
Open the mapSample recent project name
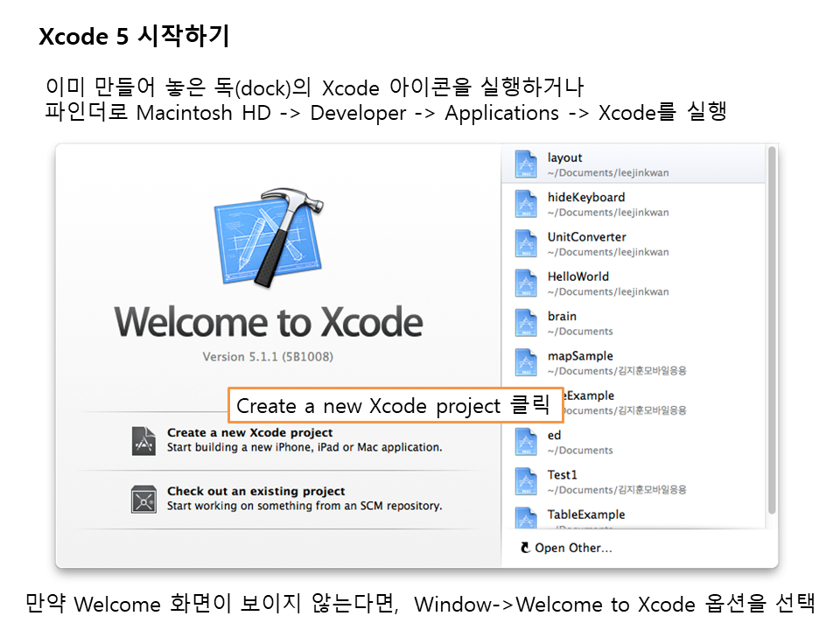[580, 356]
